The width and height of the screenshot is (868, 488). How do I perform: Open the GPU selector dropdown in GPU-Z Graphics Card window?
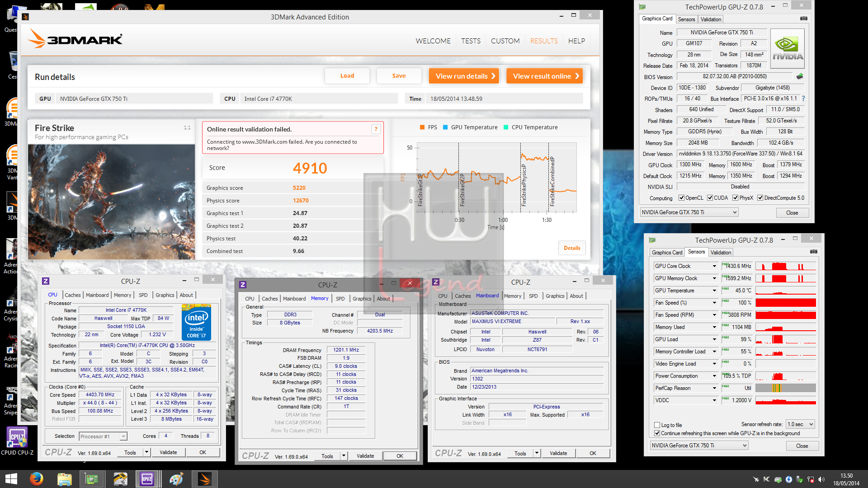[689, 212]
